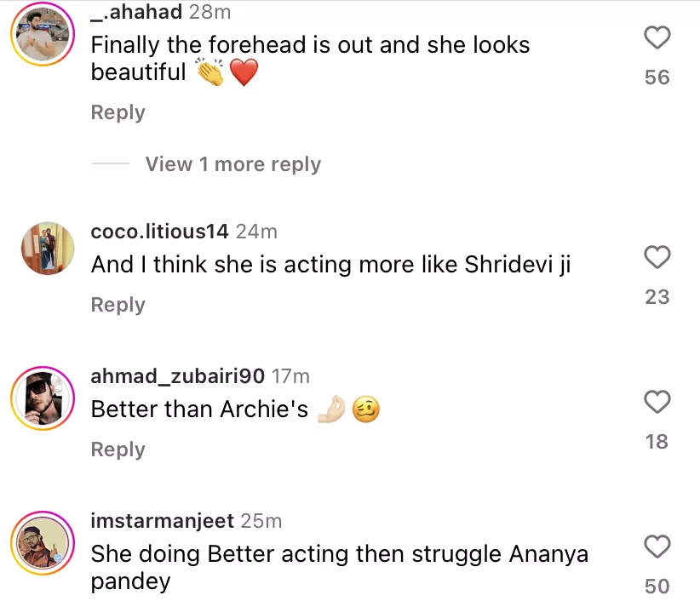Like coco.litious14's Shridevi comment
This screenshot has width=700, height=601.
657,256
